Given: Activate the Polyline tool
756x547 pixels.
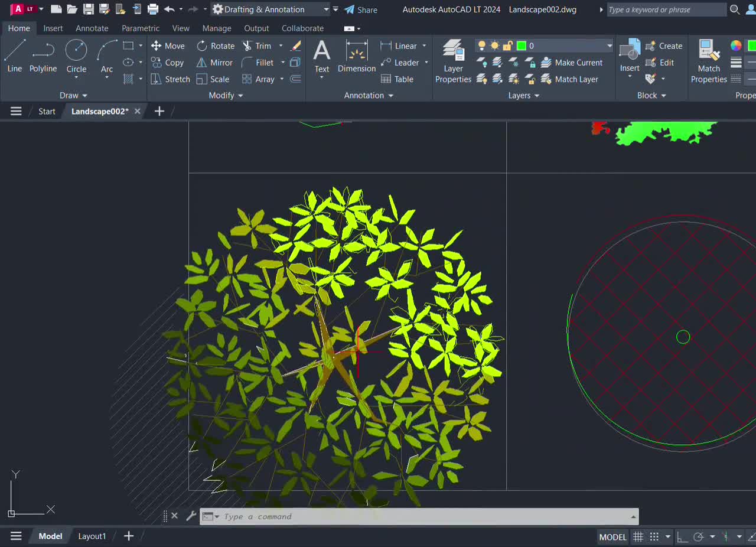Looking at the screenshot, I should tap(43, 57).
